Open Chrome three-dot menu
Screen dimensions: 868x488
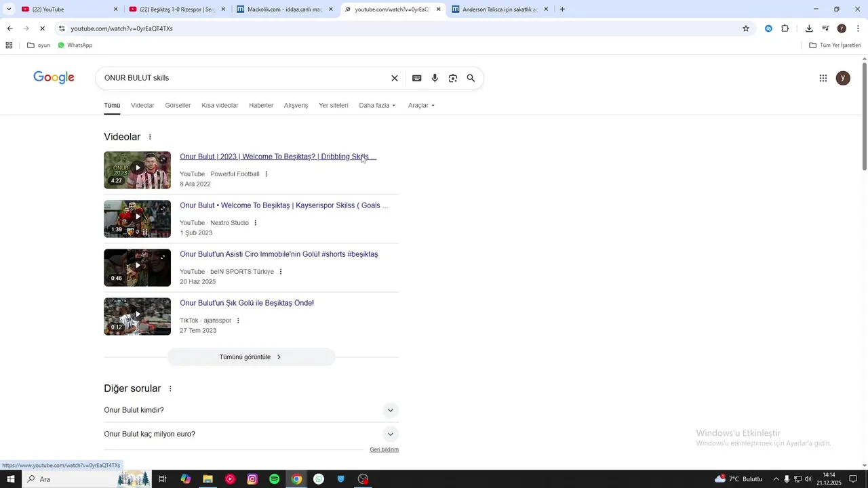(858, 28)
